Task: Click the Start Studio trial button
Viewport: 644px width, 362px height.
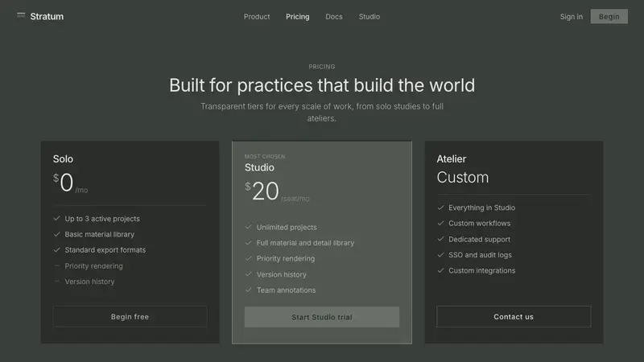Action: (x=321, y=317)
